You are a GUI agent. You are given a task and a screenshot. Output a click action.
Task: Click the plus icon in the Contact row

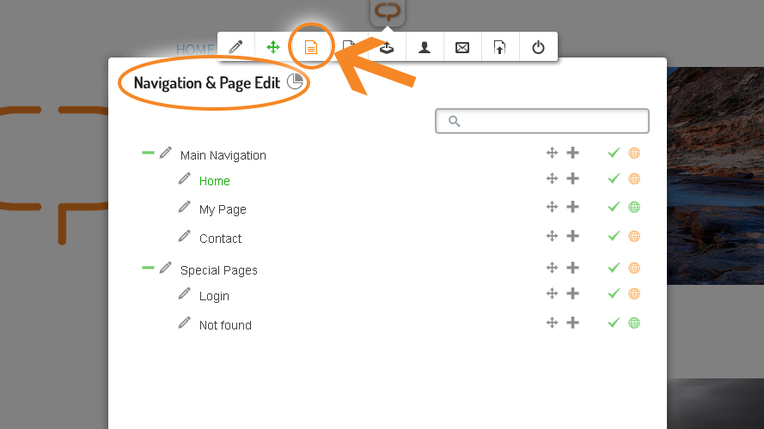pyautogui.click(x=573, y=236)
